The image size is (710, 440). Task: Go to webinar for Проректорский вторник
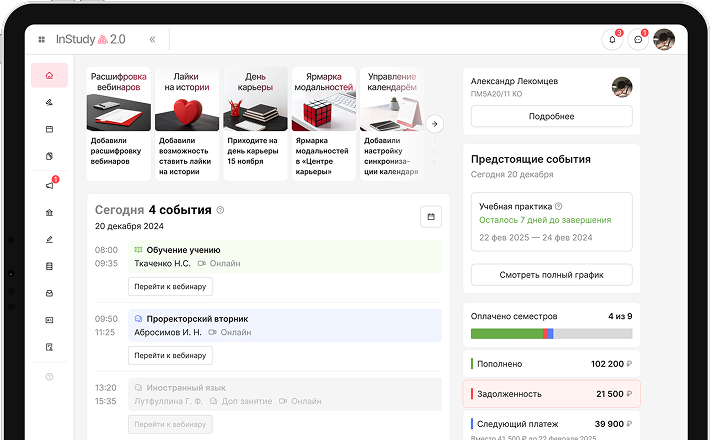tap(170, 355)
